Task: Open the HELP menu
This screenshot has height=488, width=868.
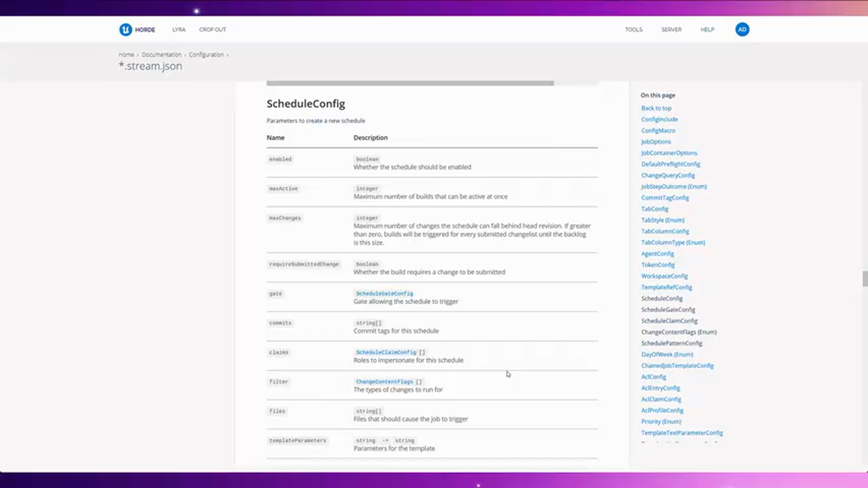Action: pos(707,29)
